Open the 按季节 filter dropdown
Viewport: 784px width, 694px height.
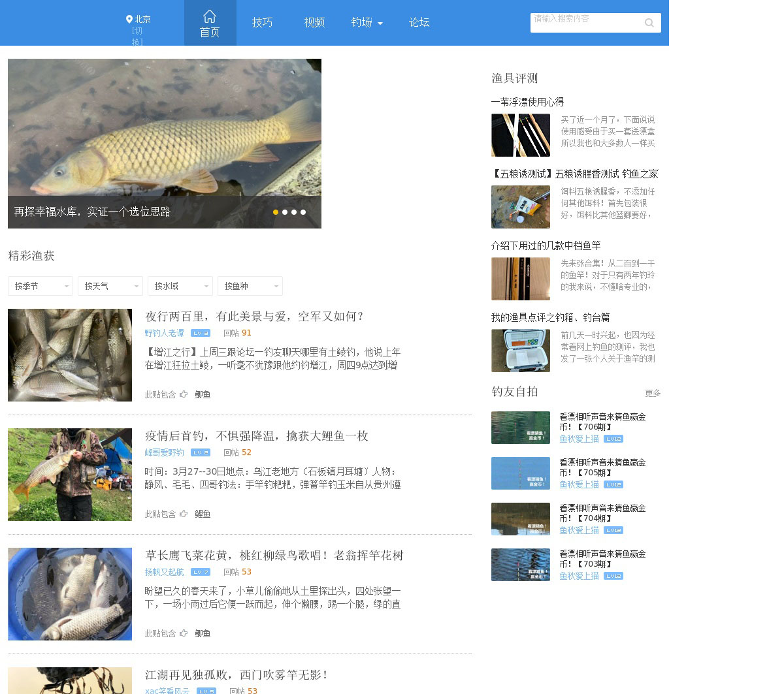(41, 286)
